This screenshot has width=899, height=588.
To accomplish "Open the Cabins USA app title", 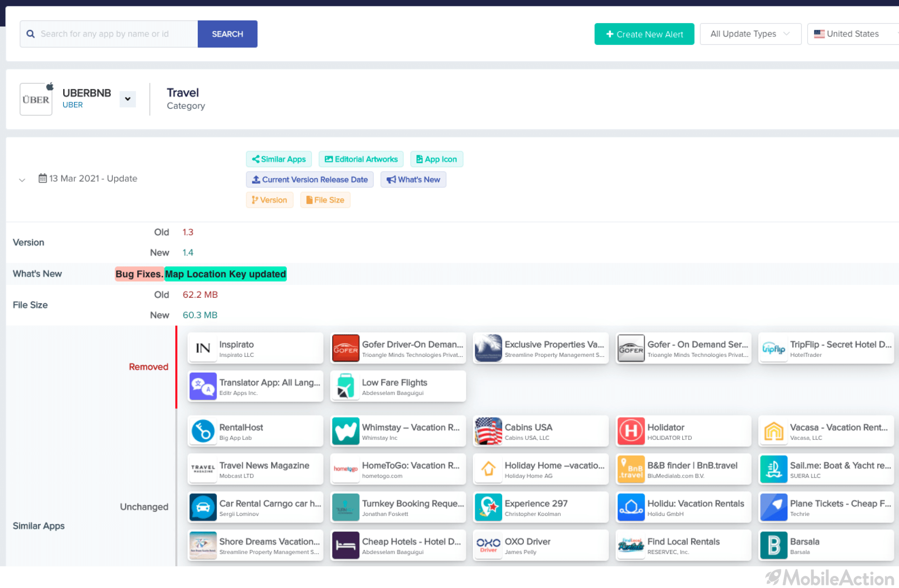I will [529, 427].
